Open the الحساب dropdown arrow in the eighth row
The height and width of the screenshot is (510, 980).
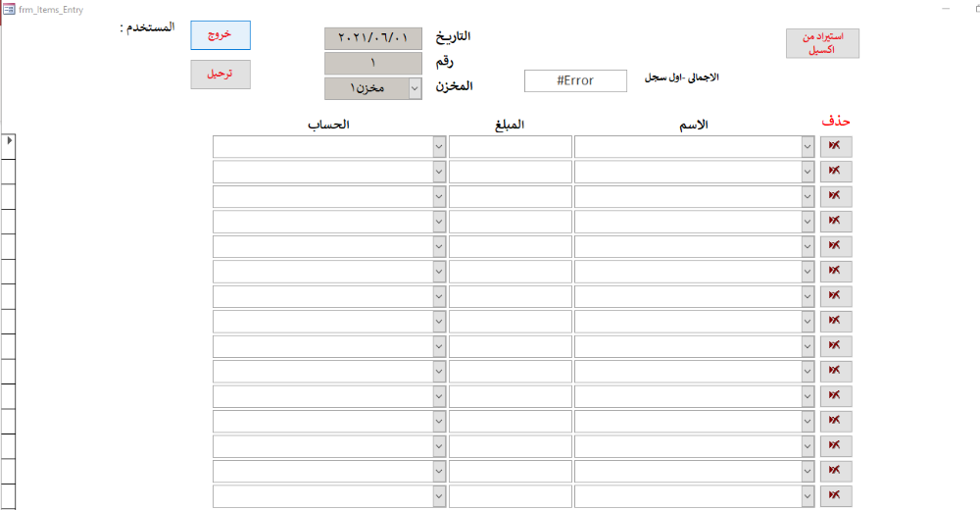(x=439, y=323)
